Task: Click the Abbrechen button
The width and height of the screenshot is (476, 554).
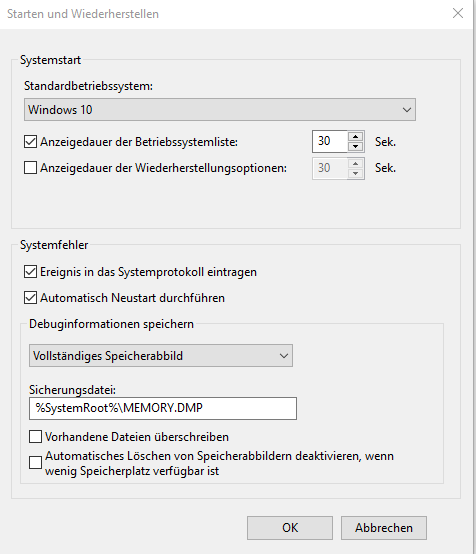Action: [384, 528]
